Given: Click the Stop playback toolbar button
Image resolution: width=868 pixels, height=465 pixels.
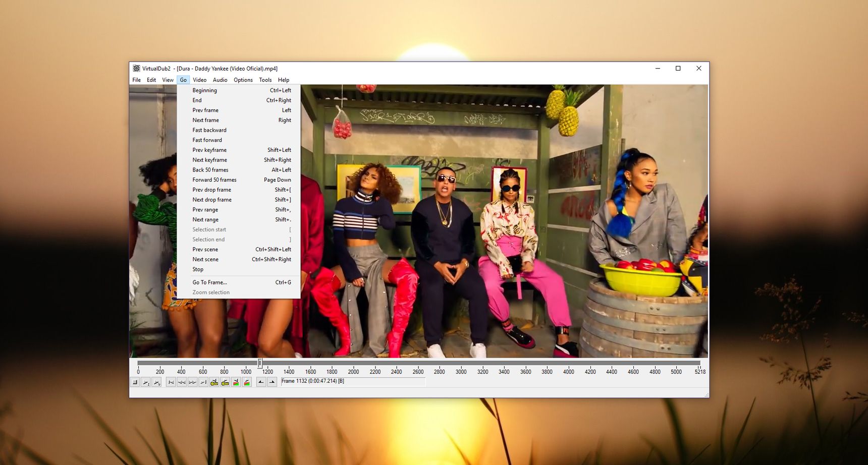Looking at the screenshot, I should coord(135,382).
